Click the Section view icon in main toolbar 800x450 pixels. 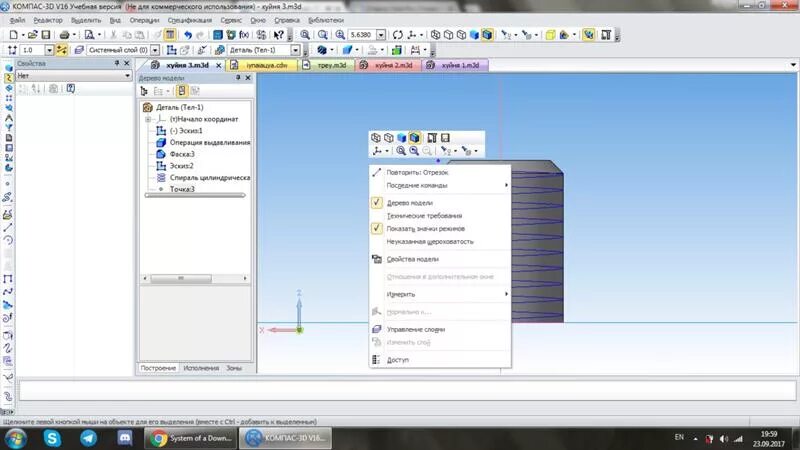[x=564, y=35]
